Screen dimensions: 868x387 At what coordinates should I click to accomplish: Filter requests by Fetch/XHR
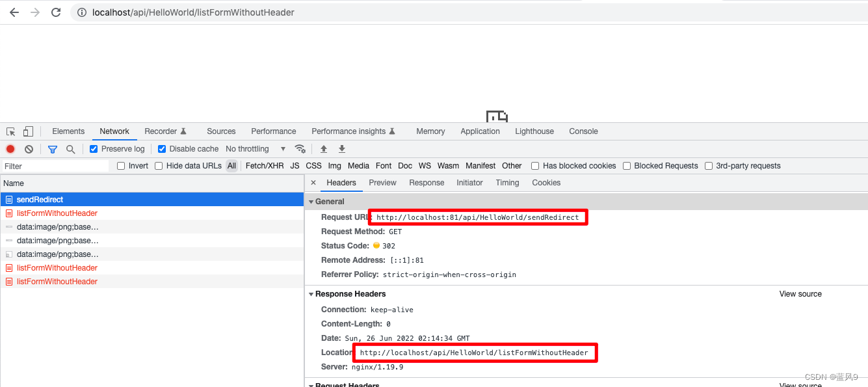(x=265, y=166)
